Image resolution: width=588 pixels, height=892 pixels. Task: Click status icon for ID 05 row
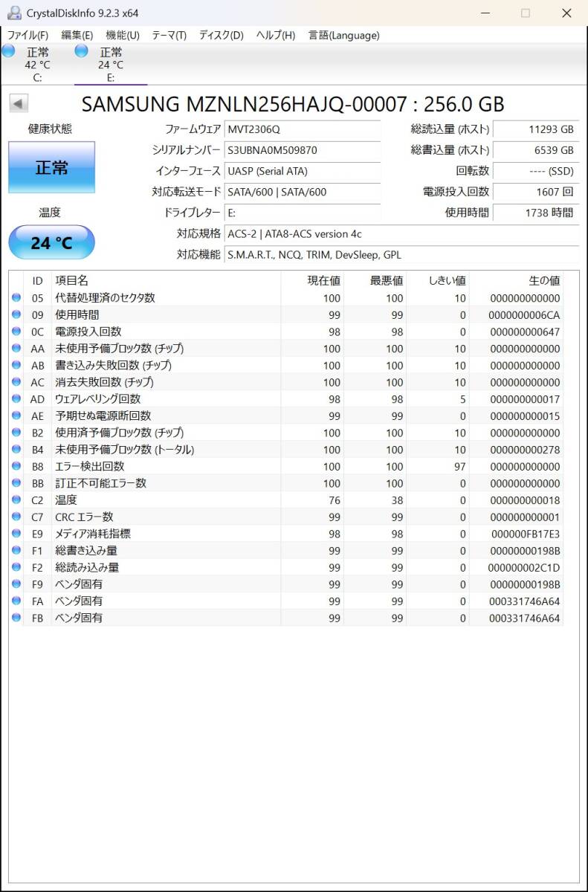(16, 297)
